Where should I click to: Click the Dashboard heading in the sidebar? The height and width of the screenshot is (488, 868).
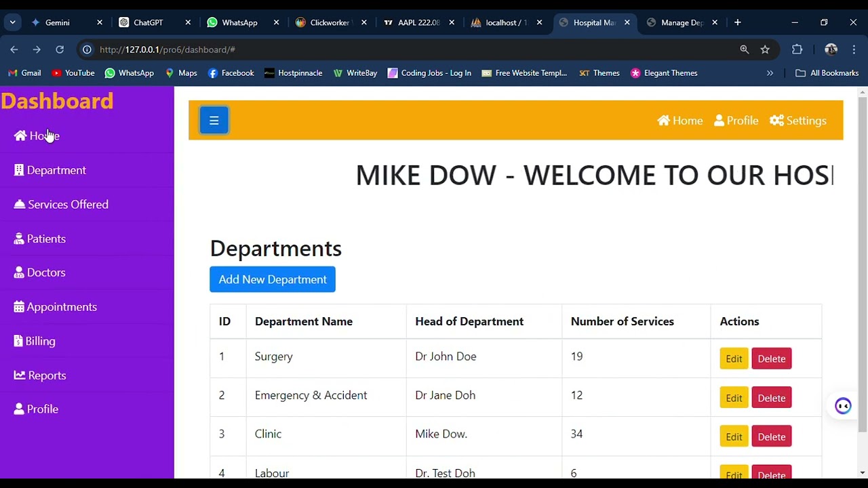click(x=57, y=101)
